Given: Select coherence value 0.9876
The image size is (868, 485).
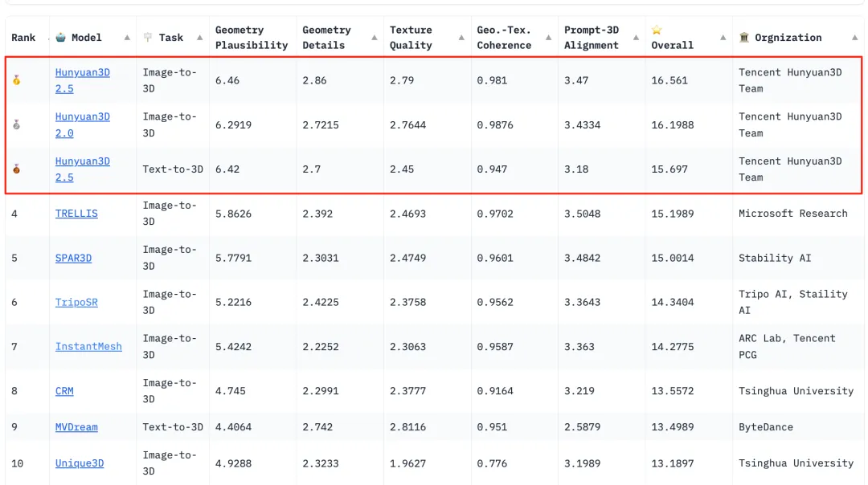Looking at the screenshot, I should click(495, 125).
